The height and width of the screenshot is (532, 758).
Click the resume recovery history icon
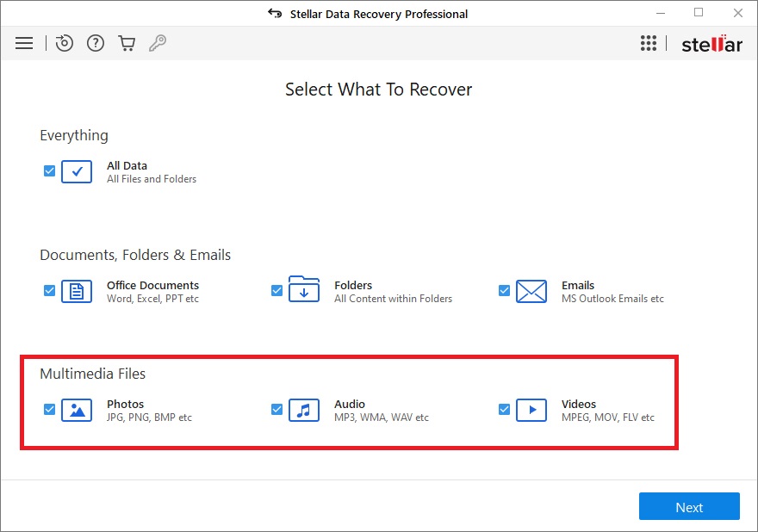coord(64,43)
